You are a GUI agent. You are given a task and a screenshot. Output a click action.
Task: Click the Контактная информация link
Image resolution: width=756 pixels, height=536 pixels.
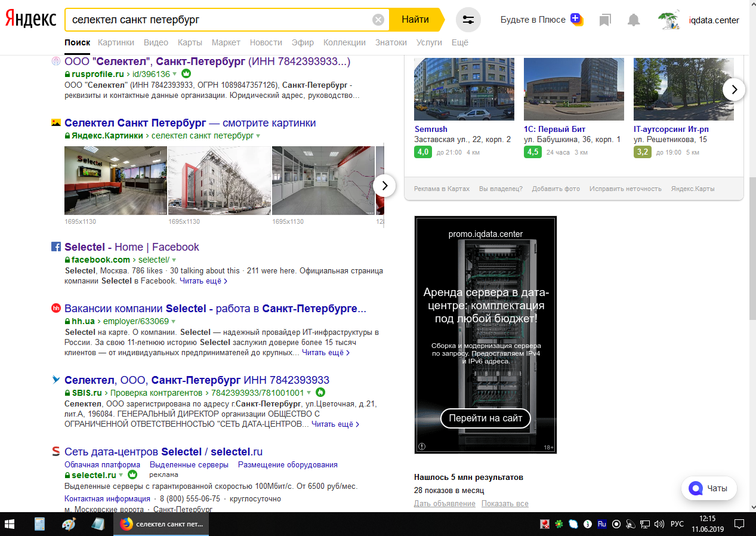point(107,498)
